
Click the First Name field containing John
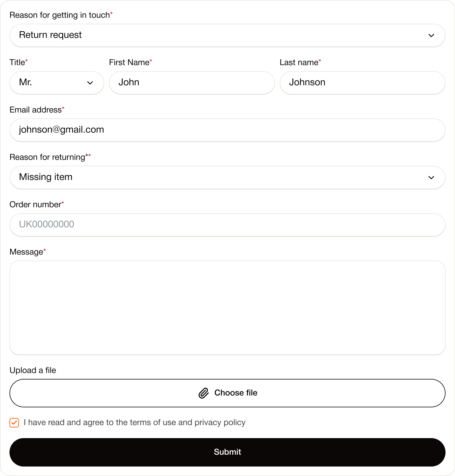pos(191,83)
